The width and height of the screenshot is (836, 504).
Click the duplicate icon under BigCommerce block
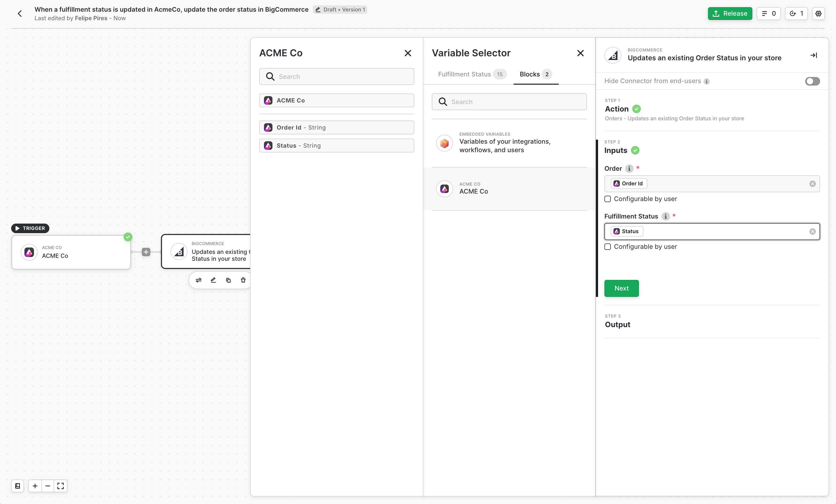(x=228, y=280)
